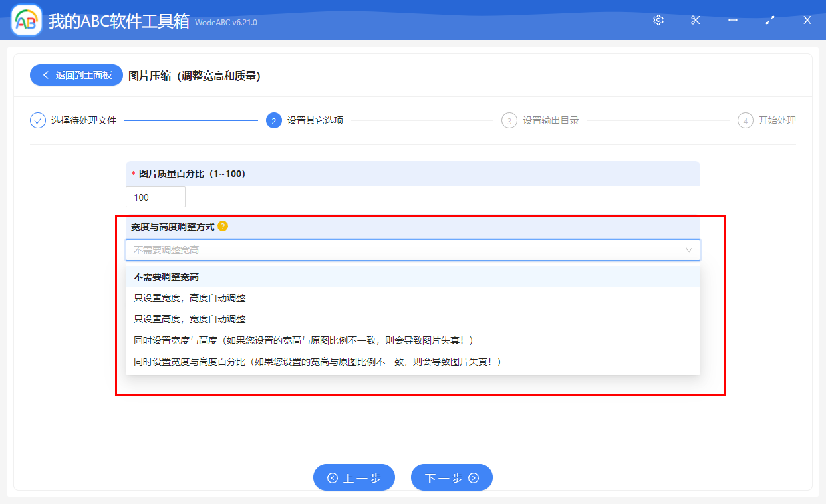Click the image quality input showing 100

click(x=155, y=197)
